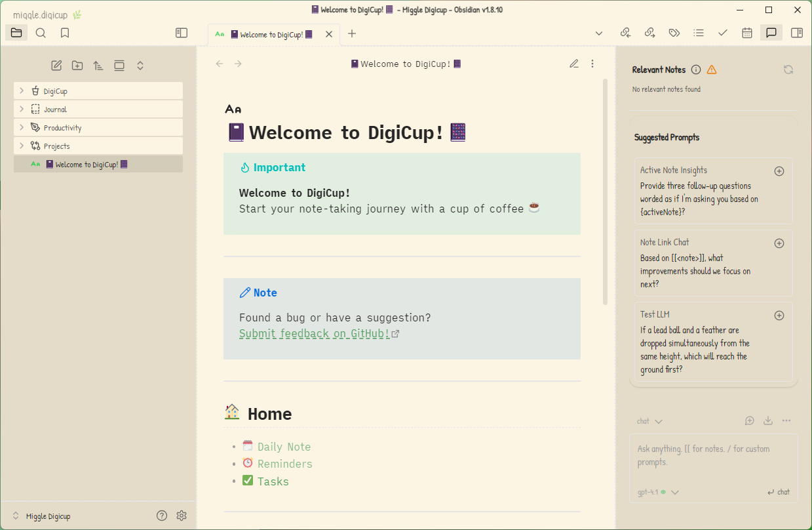Expand the DigiCup folder
The image size is (812, 530).
pos(98,91)
